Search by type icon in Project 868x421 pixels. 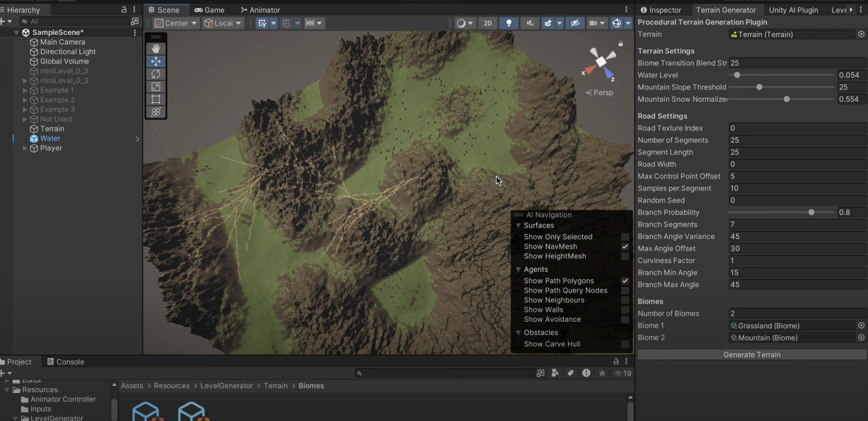point(555,373)
